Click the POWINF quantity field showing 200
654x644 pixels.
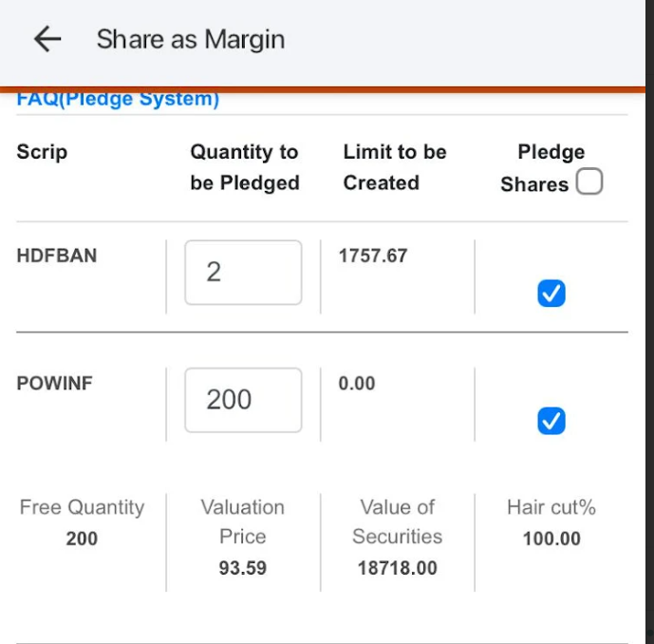tap(243, 400)
